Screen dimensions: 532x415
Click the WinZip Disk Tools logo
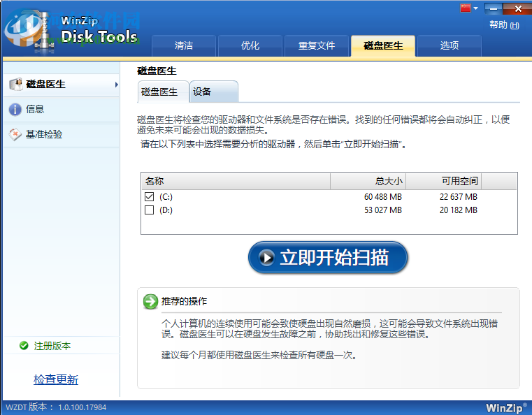click(x=71, y=30)
